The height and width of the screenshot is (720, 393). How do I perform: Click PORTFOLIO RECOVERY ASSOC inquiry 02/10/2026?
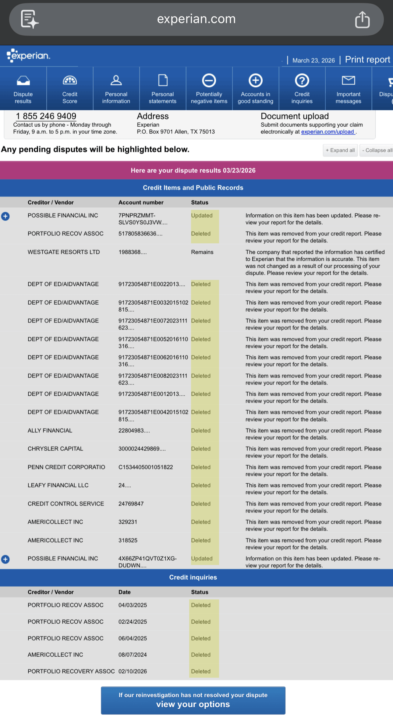point(133,671)
